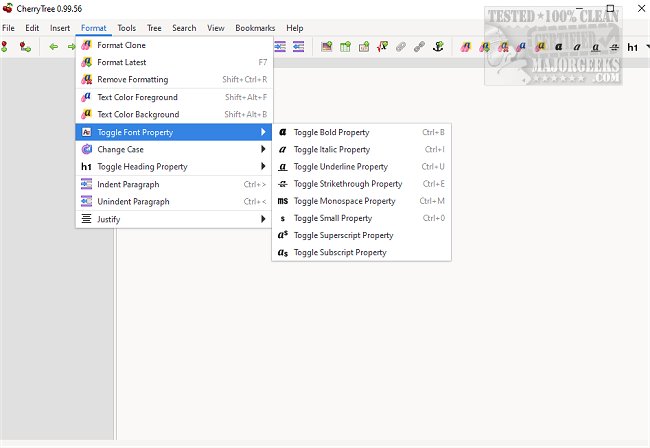Click the Insert LaTeX math toolbar icon
650x448 pixels.
coord(382,46)
